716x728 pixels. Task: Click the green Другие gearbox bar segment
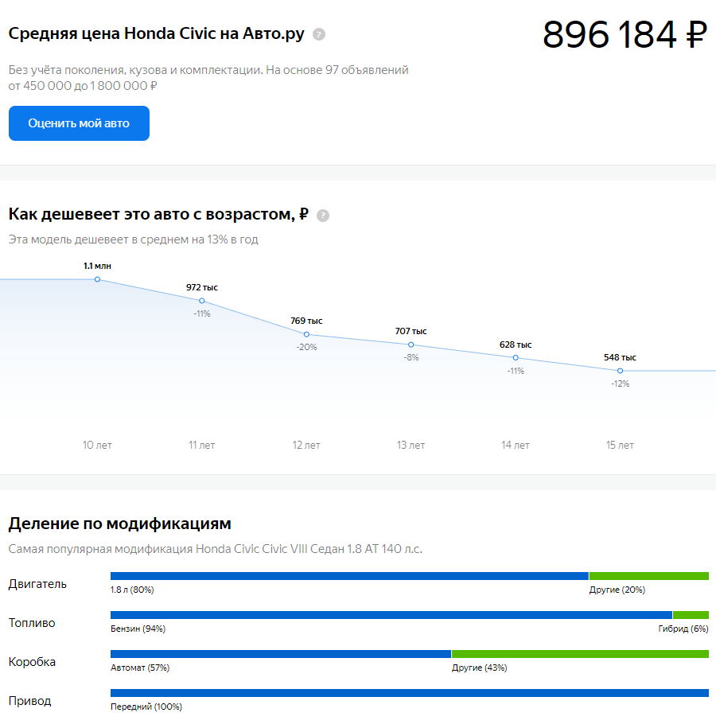coord(581,654)
